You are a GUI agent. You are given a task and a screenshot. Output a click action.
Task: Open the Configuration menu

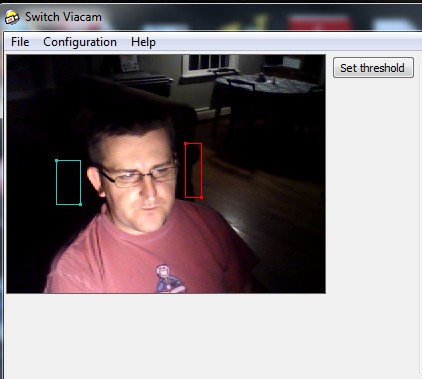pos(80,42)
